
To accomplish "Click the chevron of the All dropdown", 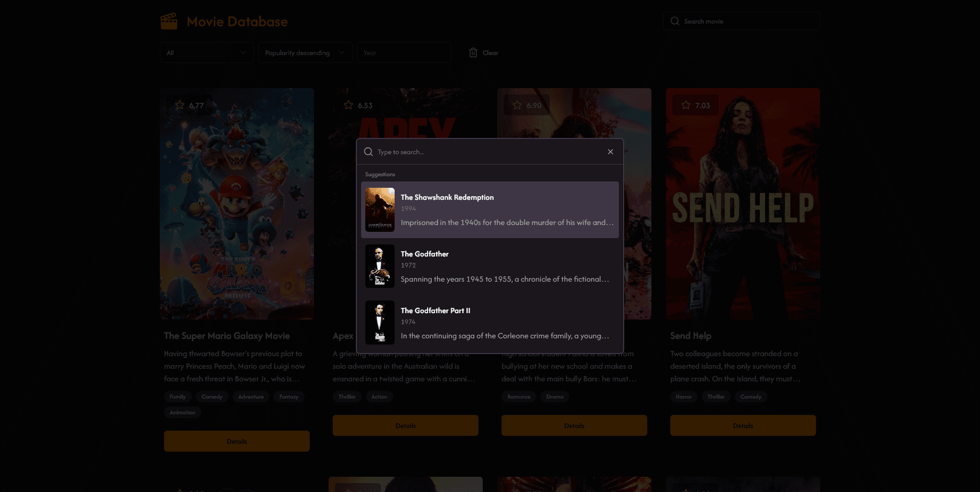I will coord(243,52).
